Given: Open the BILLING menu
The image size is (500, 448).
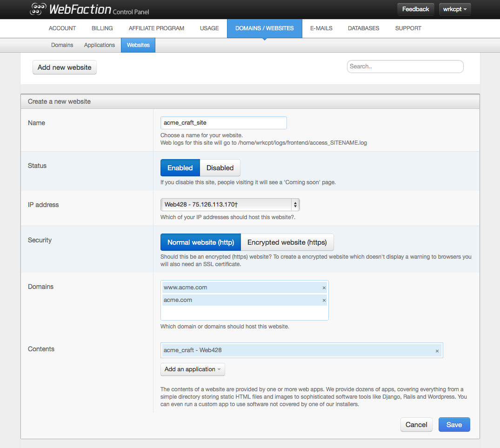Looking at the screenshot, I should click(102, 28).
